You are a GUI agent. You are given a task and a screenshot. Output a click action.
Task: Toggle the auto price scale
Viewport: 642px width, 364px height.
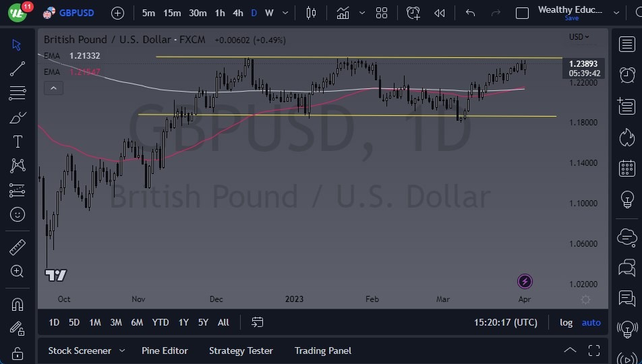coord(591,322)
